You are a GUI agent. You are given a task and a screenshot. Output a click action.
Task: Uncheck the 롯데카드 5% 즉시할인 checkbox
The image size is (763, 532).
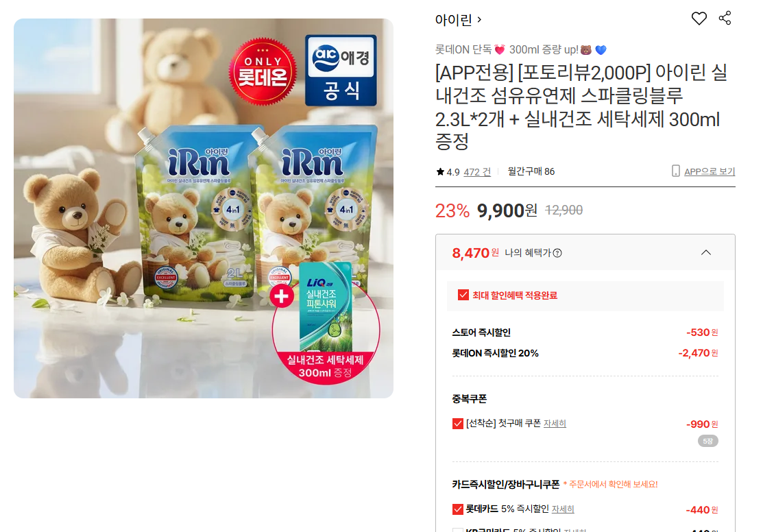click(457, 509)
